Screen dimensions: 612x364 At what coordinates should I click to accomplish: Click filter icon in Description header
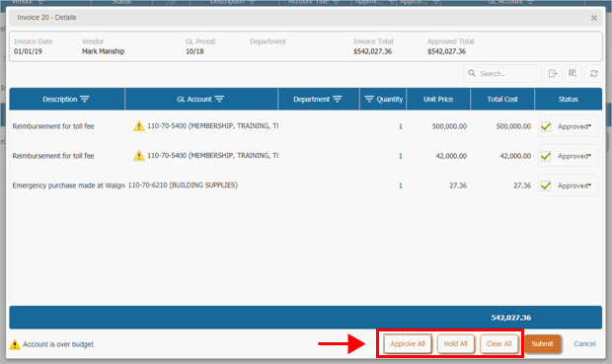[85, 99]
